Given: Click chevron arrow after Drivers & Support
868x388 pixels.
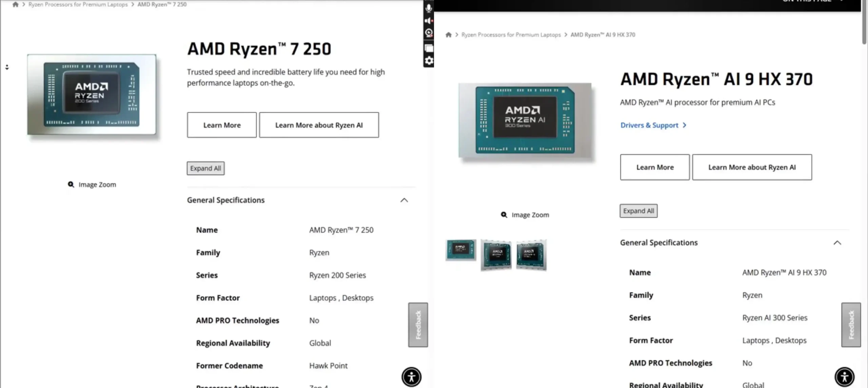Looking at the screenshot, I should click(x=685, y=125).
